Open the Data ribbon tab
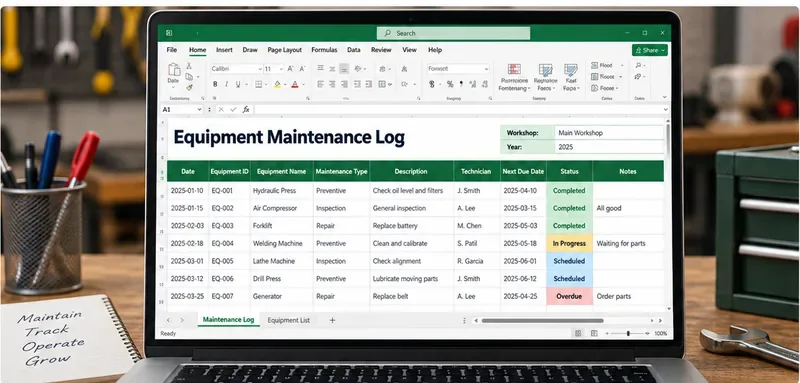Viewport: 800px width, 383px height. click(354, 50)
